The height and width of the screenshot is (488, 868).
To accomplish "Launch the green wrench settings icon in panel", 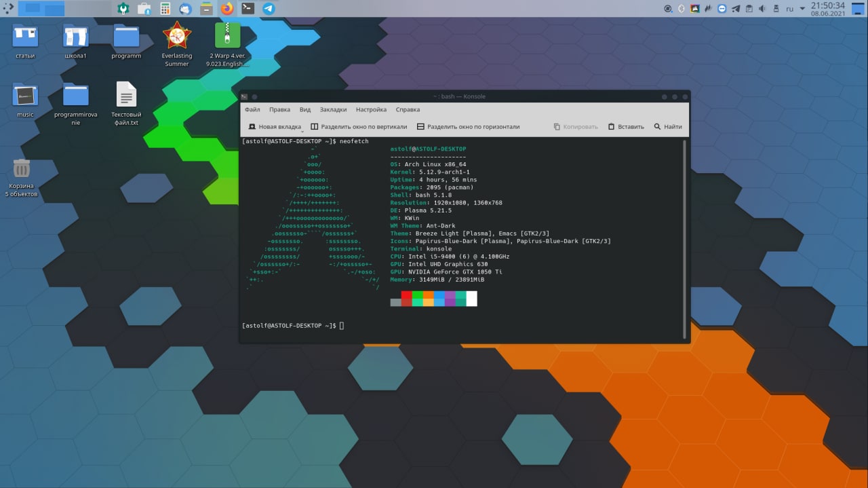I will pyautogui.click(x=123, y=9).
